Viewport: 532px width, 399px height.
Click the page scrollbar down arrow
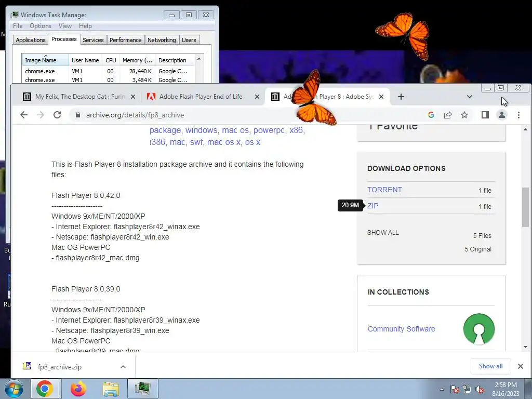(x=526, y=347)
